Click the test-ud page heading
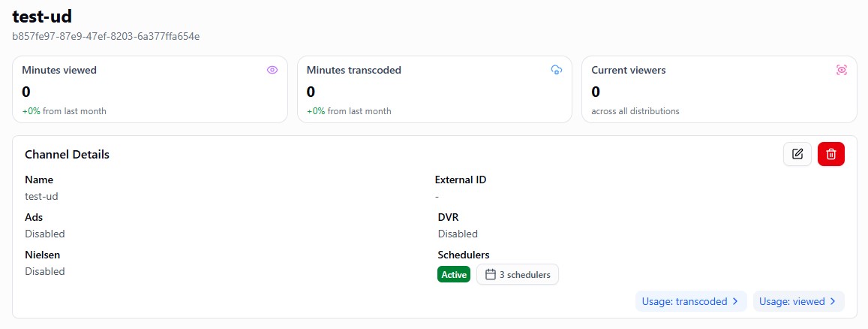The height and width of the screenshot is (329, 868). (42, 15)
